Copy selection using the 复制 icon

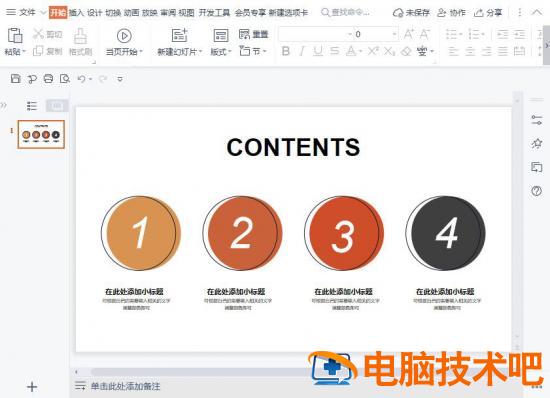tap(38, 51)
